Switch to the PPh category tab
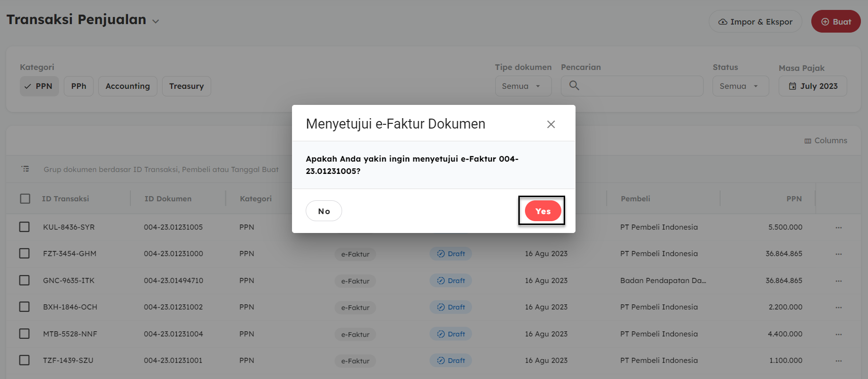Image resolution: width=868 pixels, height=379 pixels. tap(78, 86)
